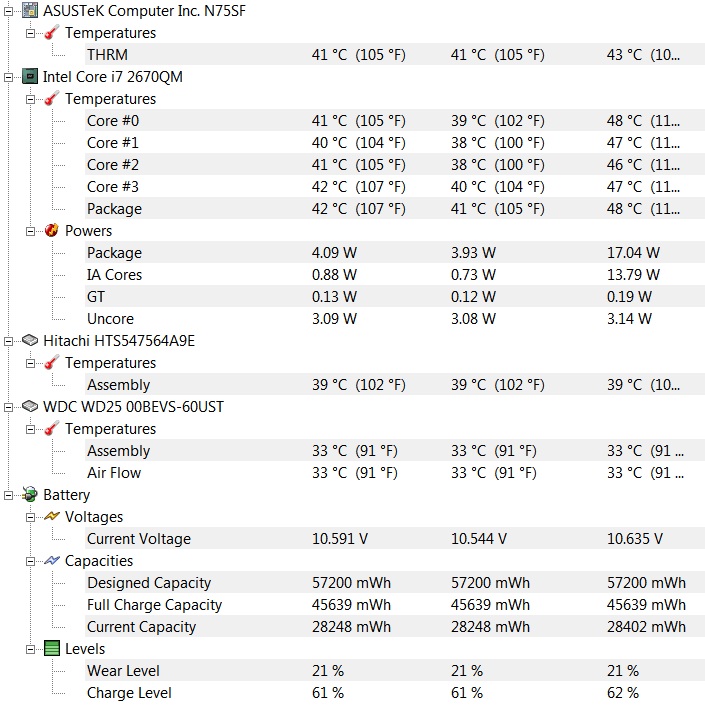The width and height of the screenshot is (705, 709).
Task: Select the Wear Level row
Action: click(394, 671)
